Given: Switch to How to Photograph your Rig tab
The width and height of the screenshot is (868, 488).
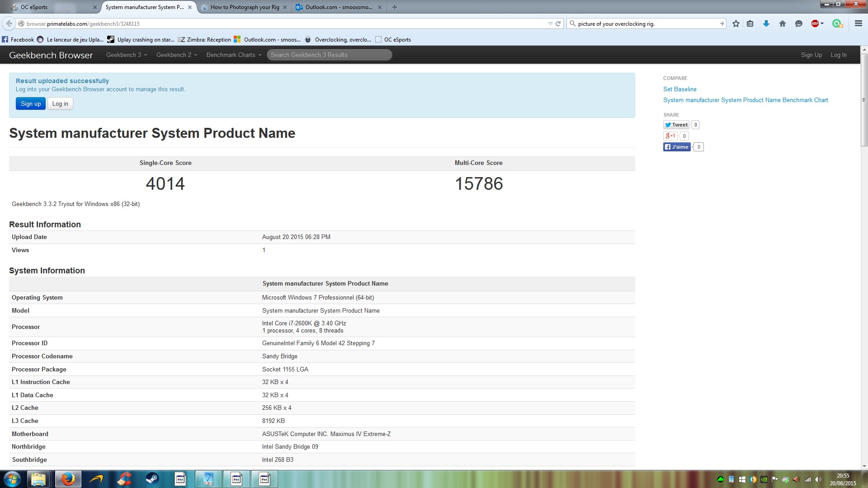Looking at the screenshot, I should [x=244, y=7].
